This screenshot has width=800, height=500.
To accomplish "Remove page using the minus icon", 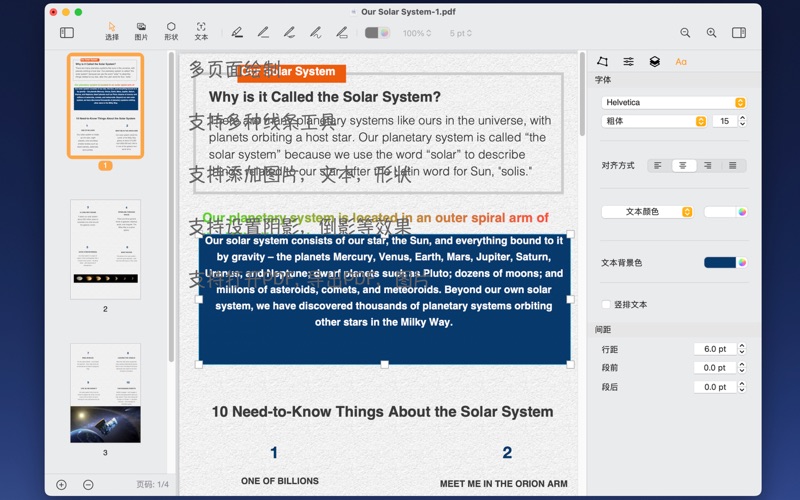I will coord(88,485).
